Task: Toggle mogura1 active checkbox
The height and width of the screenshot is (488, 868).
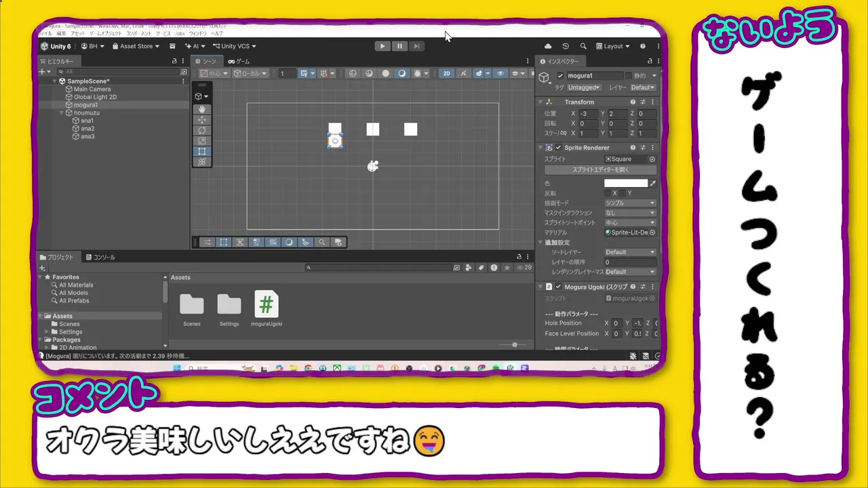Action: [x=560, y=76]
